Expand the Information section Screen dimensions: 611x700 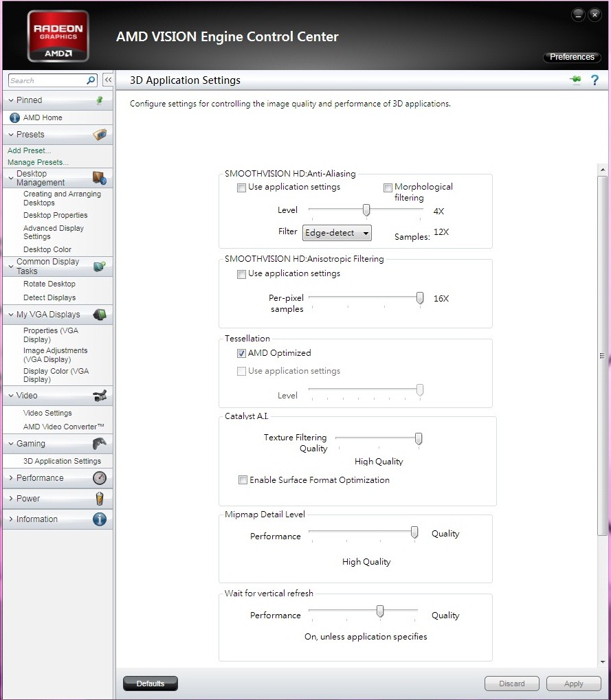click(x=11, y=519)
